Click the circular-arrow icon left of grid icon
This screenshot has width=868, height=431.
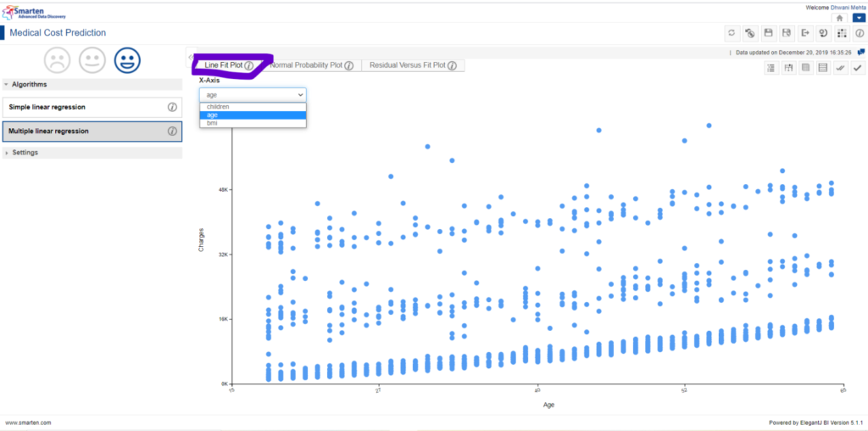823,33
